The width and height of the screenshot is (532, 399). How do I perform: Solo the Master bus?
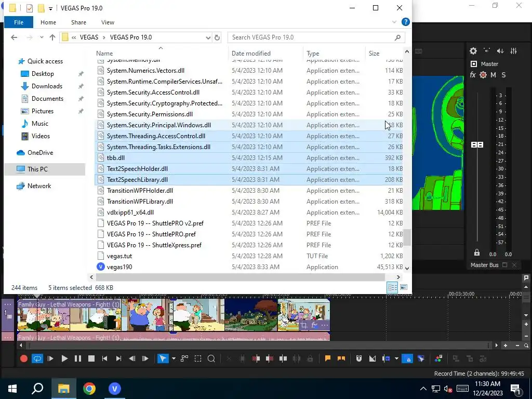(503, 75)
